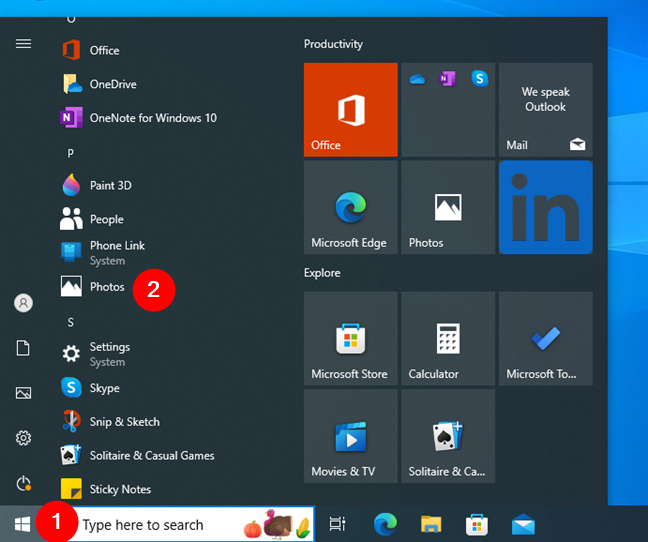The width and height of the screenshot is (648, 542).
Task: Click the Photos tile under Productivity
Action: [x=448, y=207]
